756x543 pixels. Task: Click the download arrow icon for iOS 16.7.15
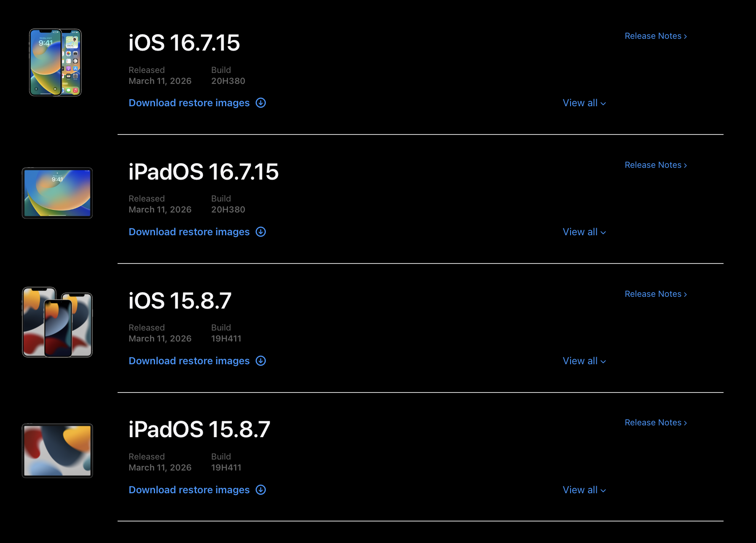click(x=261, y=103)
